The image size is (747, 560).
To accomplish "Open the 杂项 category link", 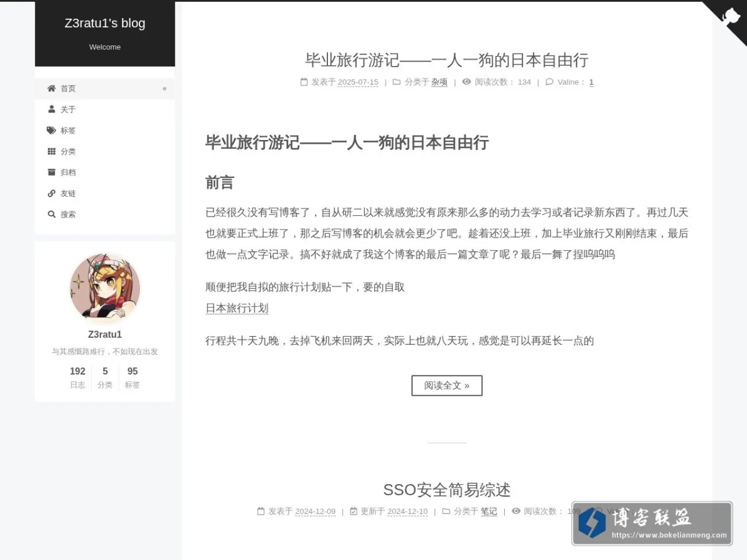I will click(x=439, y=82).
